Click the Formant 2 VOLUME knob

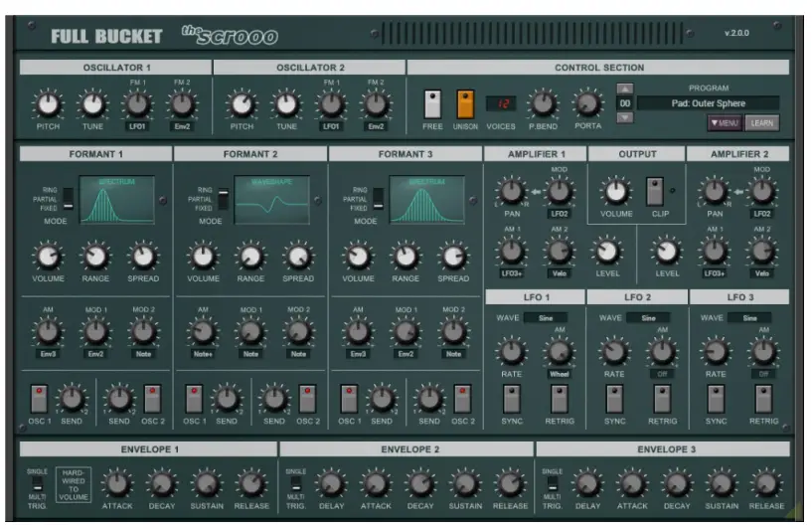[203, 257]
